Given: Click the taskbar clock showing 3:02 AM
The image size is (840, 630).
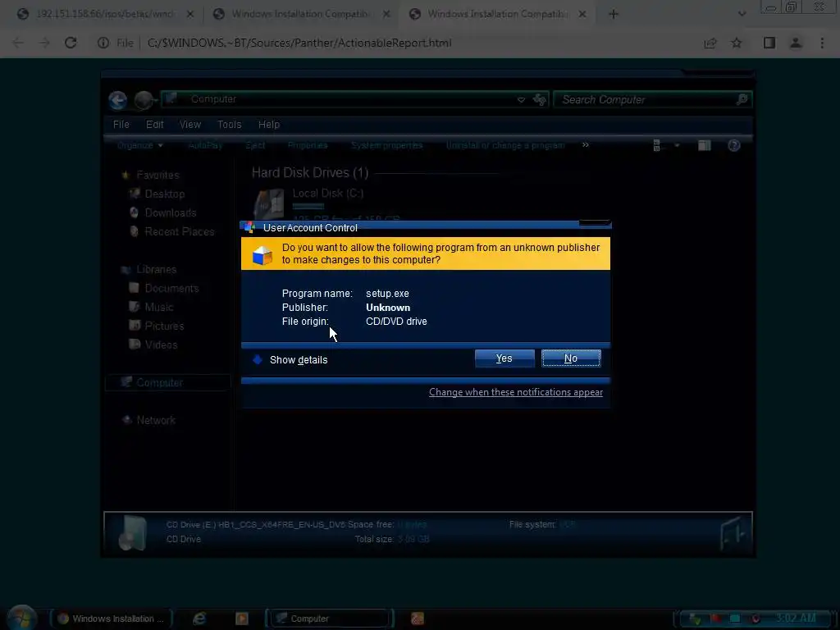Looking at the screenshot, I should (796, 619).
